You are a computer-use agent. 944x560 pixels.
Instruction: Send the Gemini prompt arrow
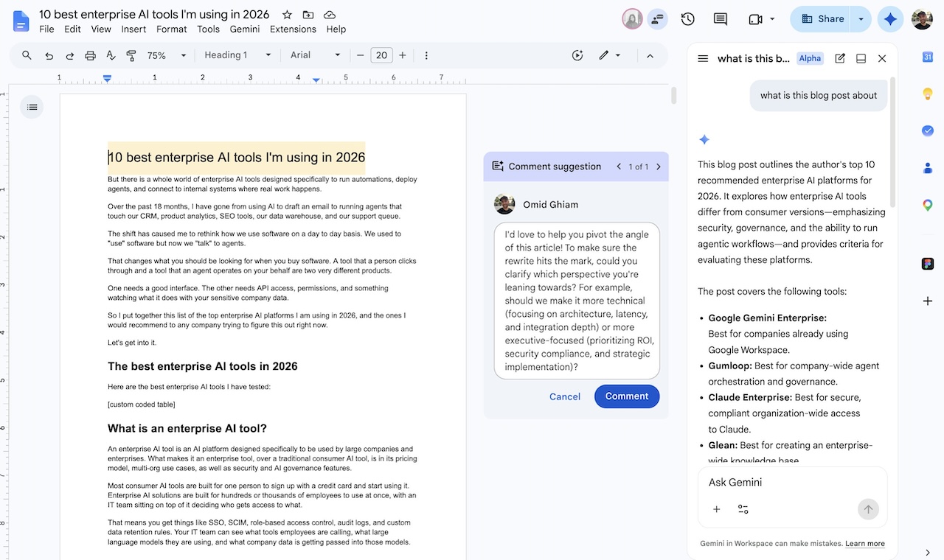click(x=868, y=509)
